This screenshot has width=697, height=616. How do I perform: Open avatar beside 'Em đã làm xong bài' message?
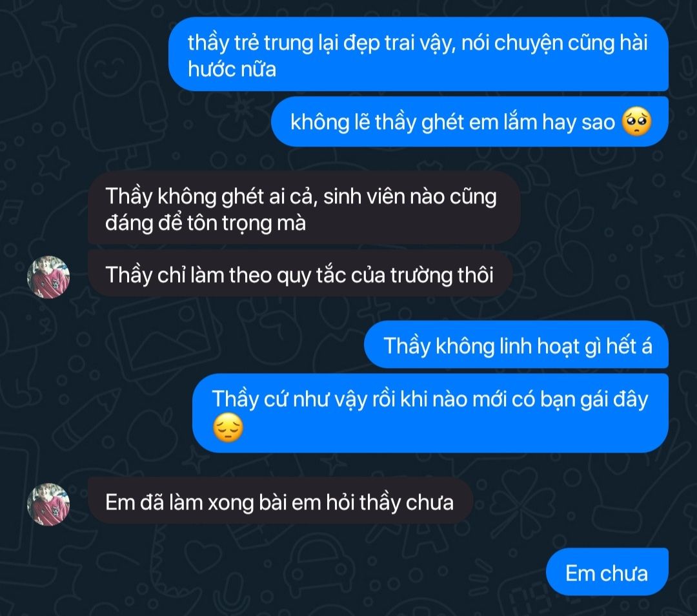(x=48, y=504)
